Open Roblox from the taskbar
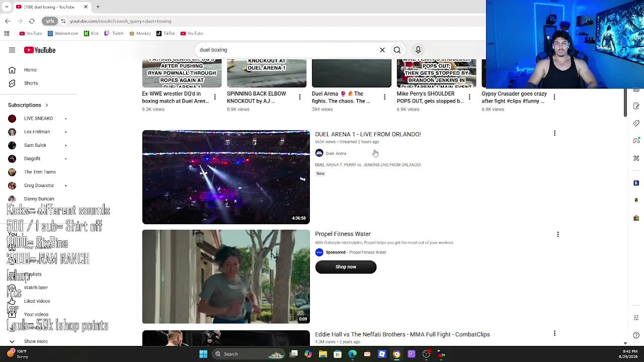The width and height of the screenshot is (644, 362). tap(382, 354)
